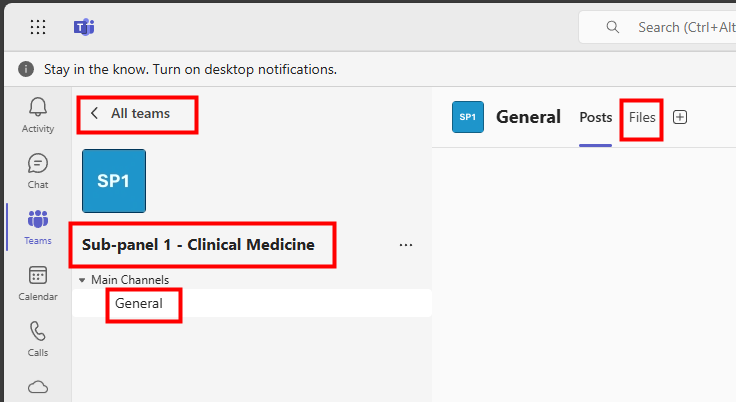
Task: Click the SP1 team avatar tile
Action: tap(114, 181)
